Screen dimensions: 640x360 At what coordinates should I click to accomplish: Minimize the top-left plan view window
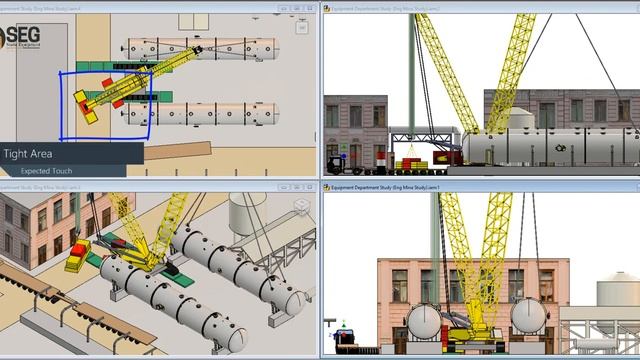284,8
